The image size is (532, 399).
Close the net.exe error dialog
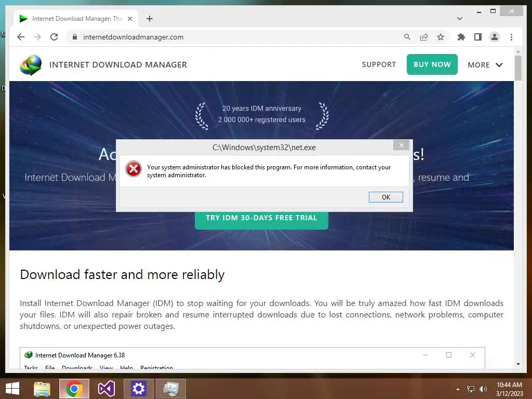[x=402, y=145]
